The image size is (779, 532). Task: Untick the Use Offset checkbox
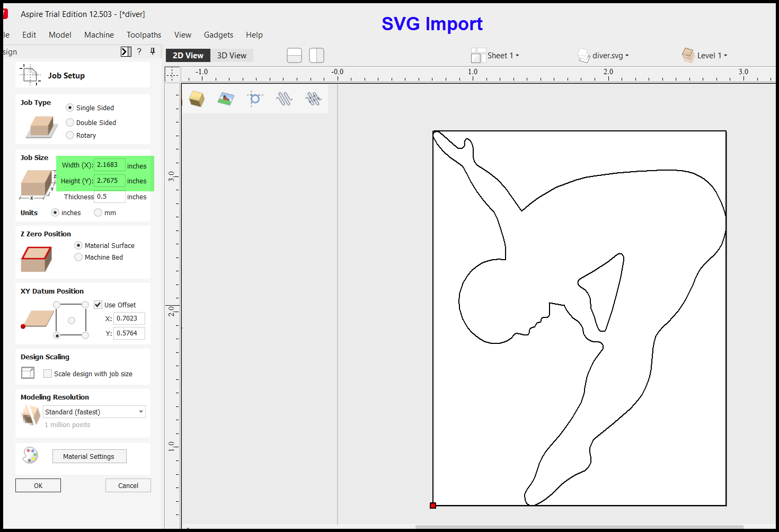98,305
